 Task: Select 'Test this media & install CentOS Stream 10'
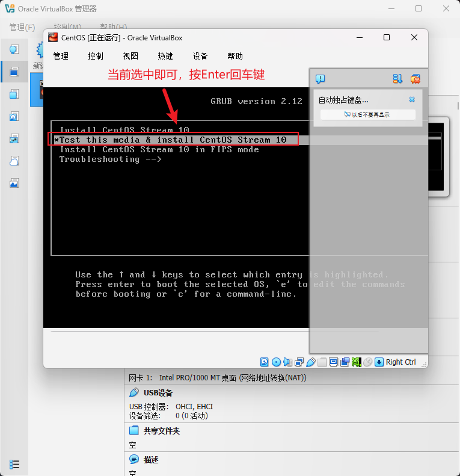coord(173,140)
